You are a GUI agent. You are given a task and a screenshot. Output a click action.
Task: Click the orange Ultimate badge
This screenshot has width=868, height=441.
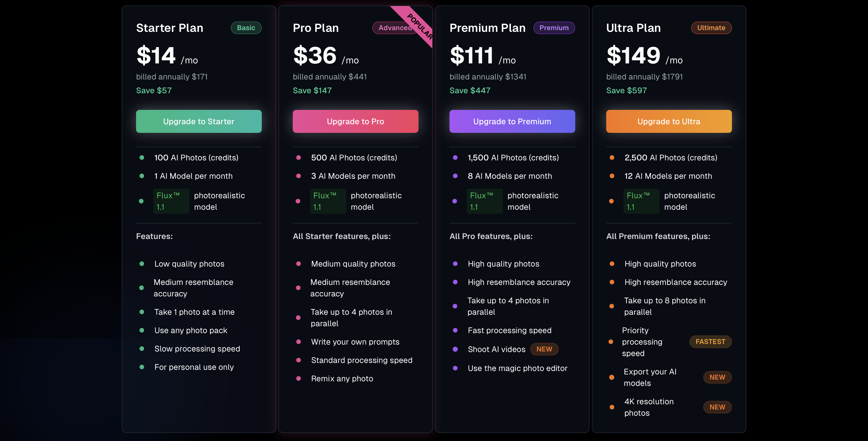(711, 28)
